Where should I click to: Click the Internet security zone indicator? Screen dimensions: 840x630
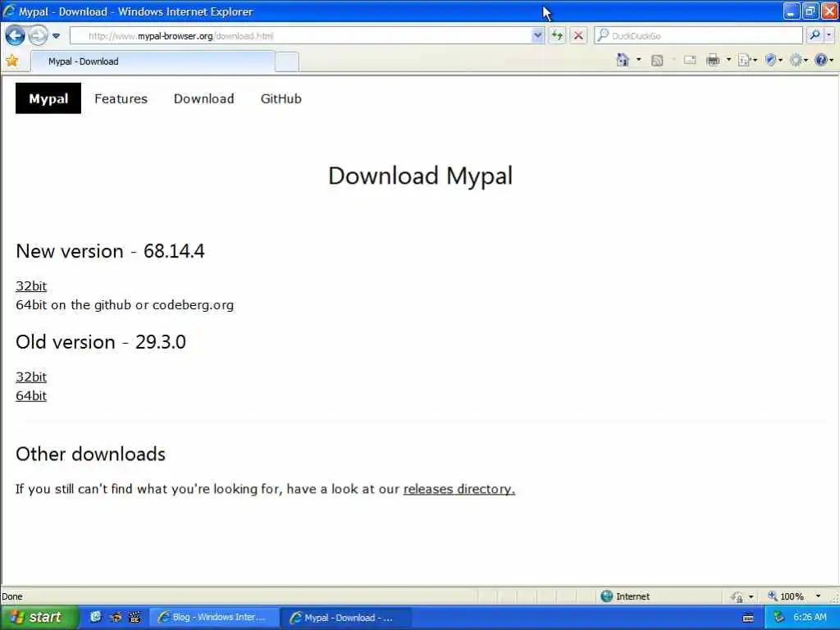625,596
